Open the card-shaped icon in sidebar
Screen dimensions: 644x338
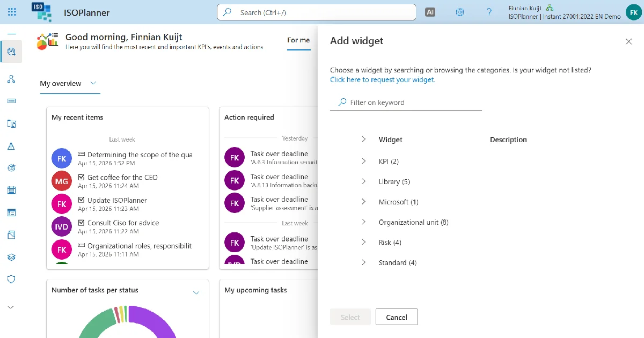point(11,101)
